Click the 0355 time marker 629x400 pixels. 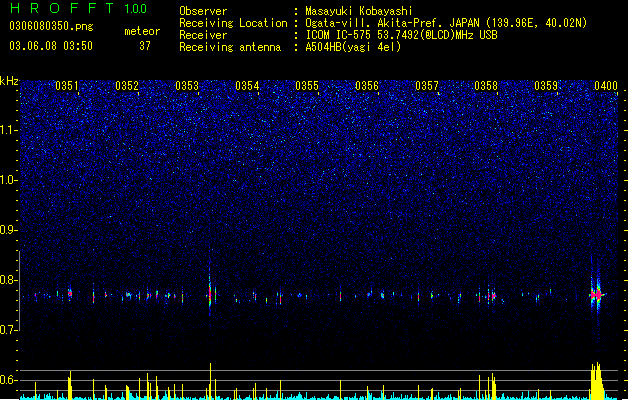point(307,86)
